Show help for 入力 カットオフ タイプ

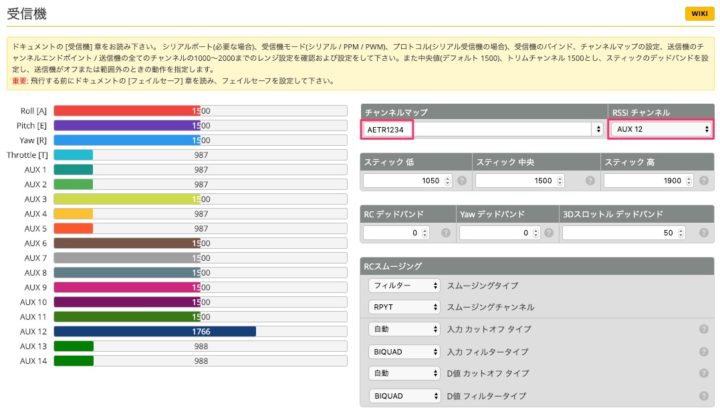704,328
